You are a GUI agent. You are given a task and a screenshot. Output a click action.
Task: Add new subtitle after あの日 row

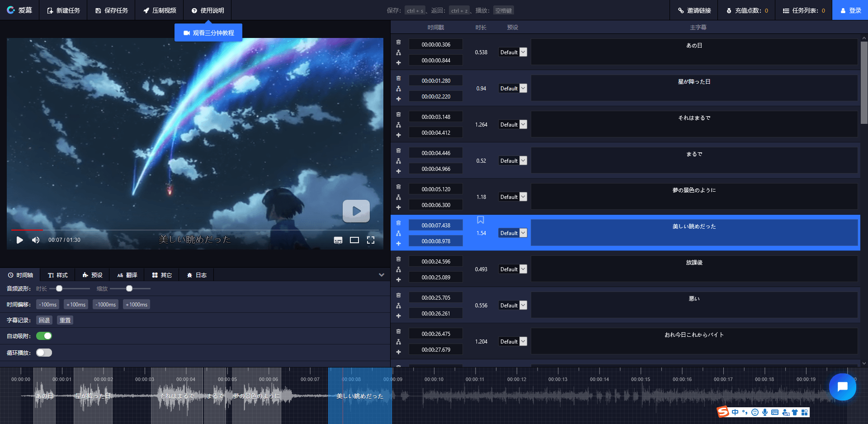pyautogui.click(x=398, y=63)
